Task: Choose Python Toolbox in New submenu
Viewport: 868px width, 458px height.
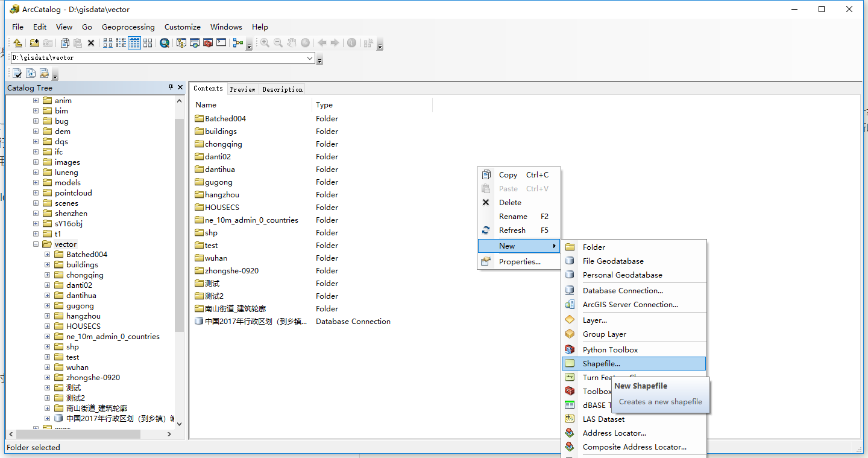Action: coord(634,350)
